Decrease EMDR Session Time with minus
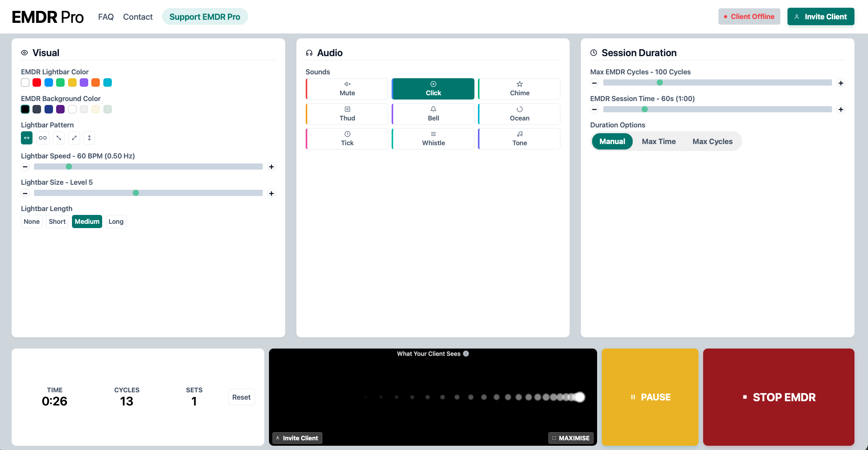This screenshot has width=868, height=450. (594, 110)
